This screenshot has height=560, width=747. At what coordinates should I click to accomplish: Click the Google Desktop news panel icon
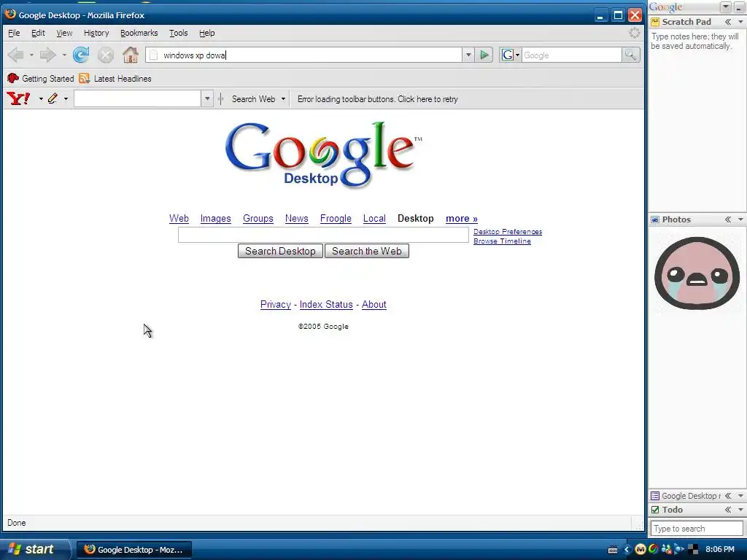(x=655, y=496)
